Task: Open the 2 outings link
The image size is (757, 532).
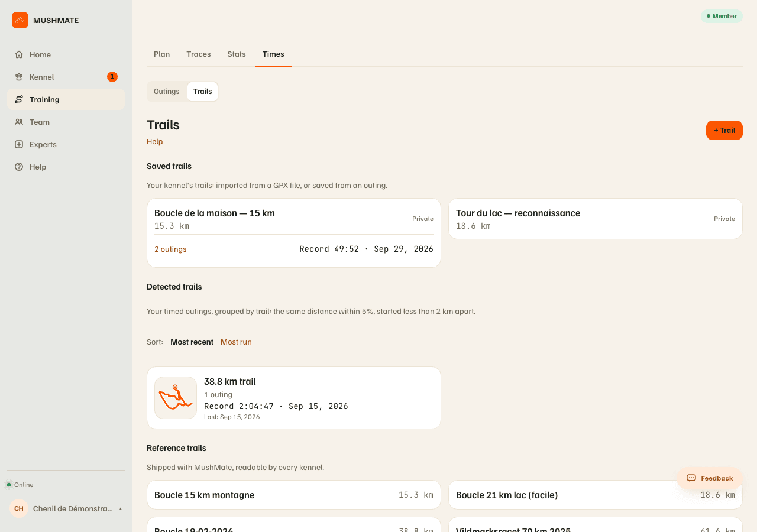Action: click(x=170, y=249)
